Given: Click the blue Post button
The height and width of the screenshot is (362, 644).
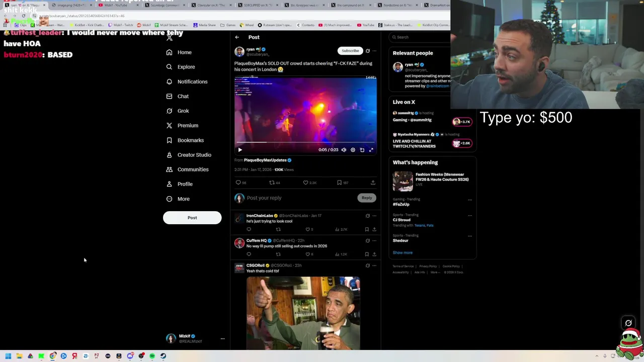Looking at the screenshot, I should click(192, 218).
